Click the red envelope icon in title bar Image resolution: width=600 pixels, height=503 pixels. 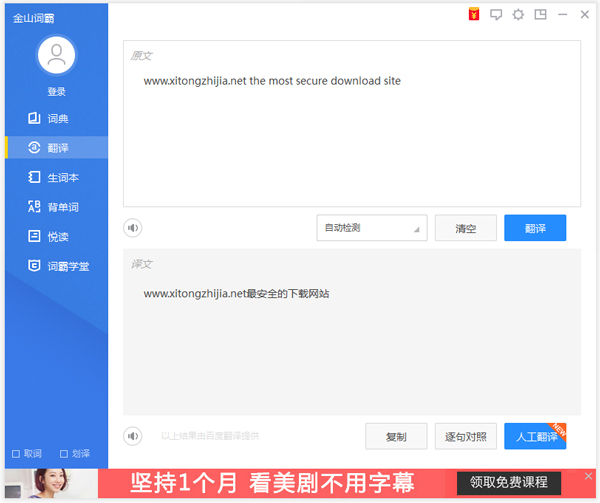pyautogui.click(x=474, y=15)
